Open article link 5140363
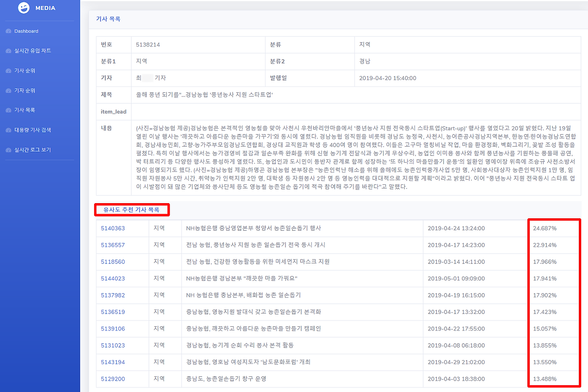Viewport: 588px width, 392px height. coord(113,228)
